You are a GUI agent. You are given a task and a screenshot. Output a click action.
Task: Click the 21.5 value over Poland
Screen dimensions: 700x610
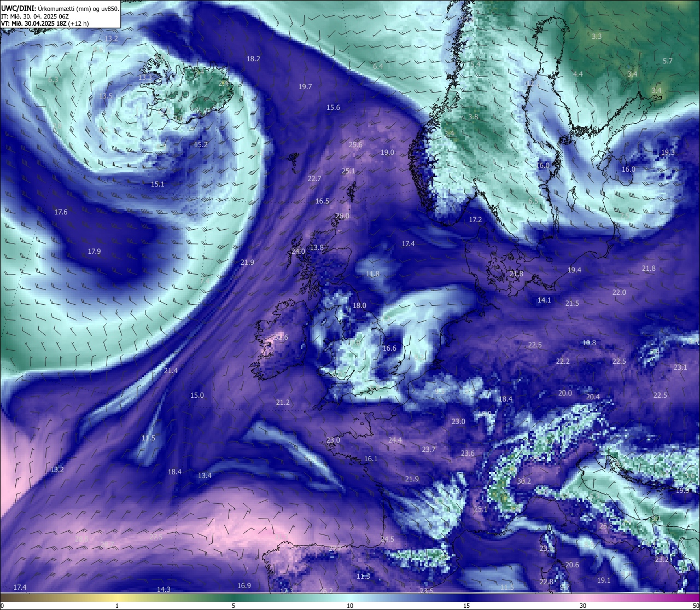coord(572,303)
